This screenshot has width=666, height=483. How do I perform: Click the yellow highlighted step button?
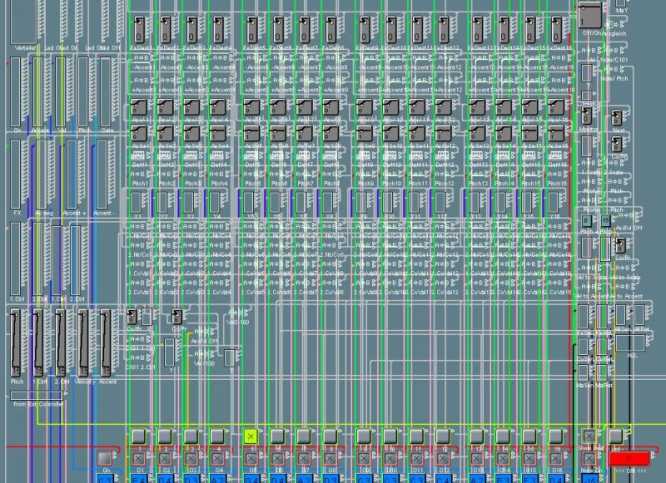(251, 436)
